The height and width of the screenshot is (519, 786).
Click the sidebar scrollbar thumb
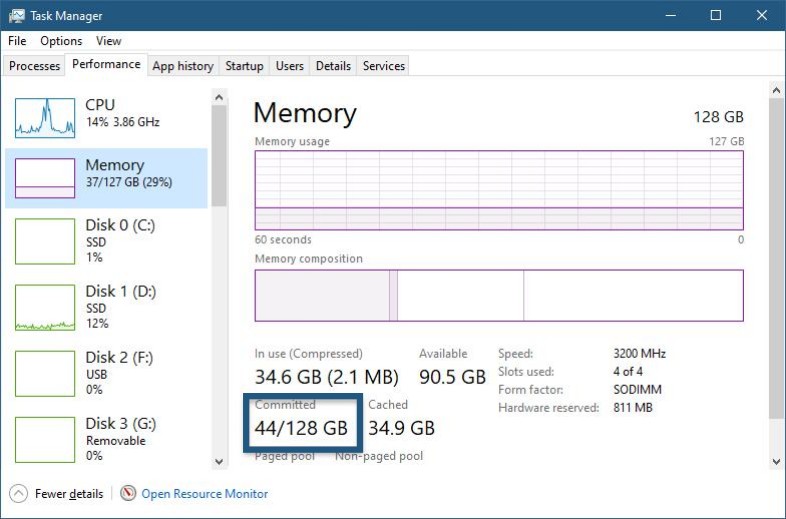click(x=219, y=156)
